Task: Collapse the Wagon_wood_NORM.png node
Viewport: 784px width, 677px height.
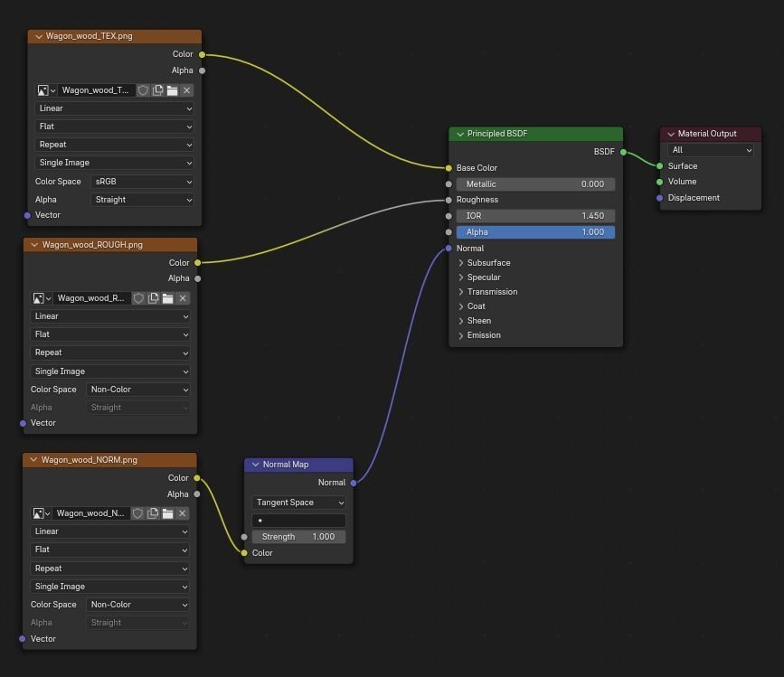Action: tap(34, 460)
